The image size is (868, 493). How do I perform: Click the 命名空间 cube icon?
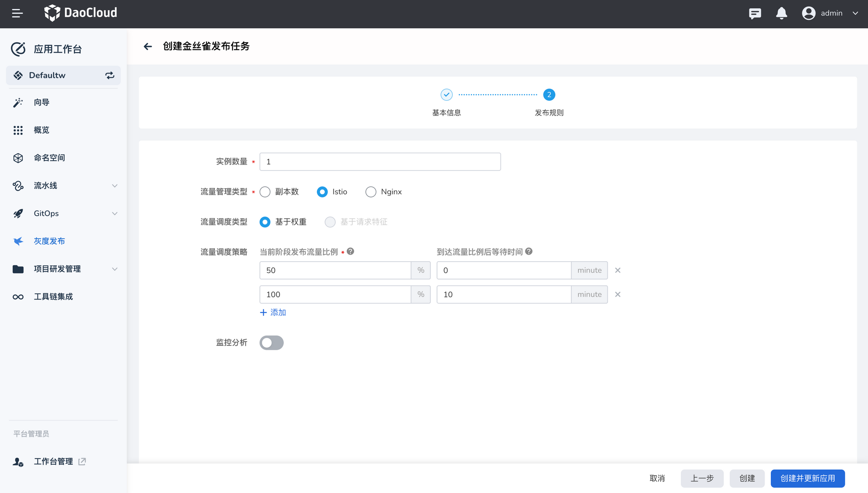(x=18, y=158)
